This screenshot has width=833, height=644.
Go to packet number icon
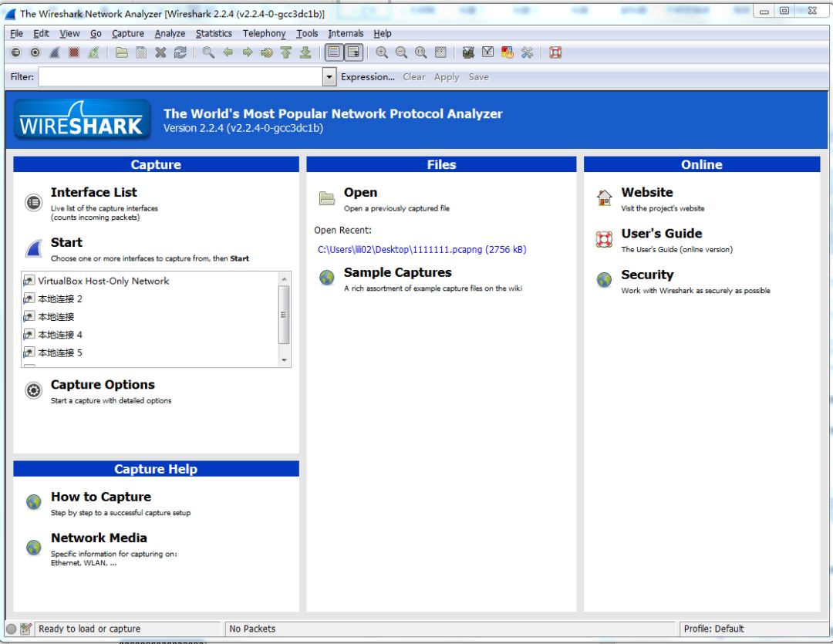pyautogui.click(x=267, y=52)
